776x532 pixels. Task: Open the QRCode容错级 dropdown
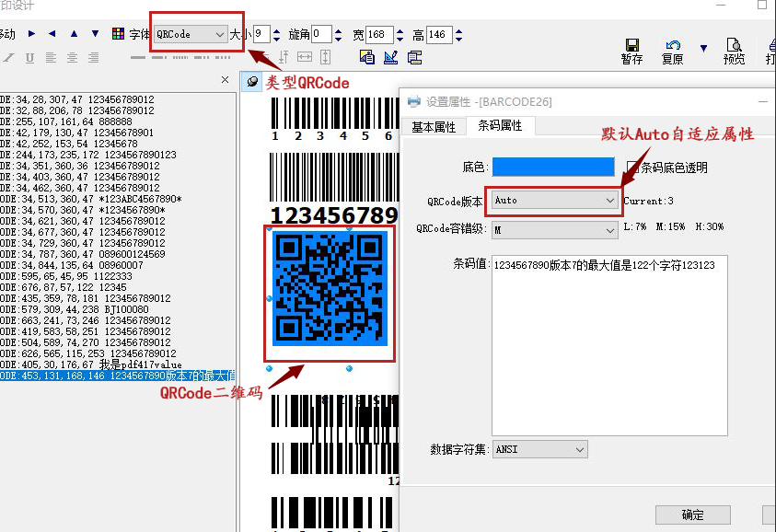(609, 229)
